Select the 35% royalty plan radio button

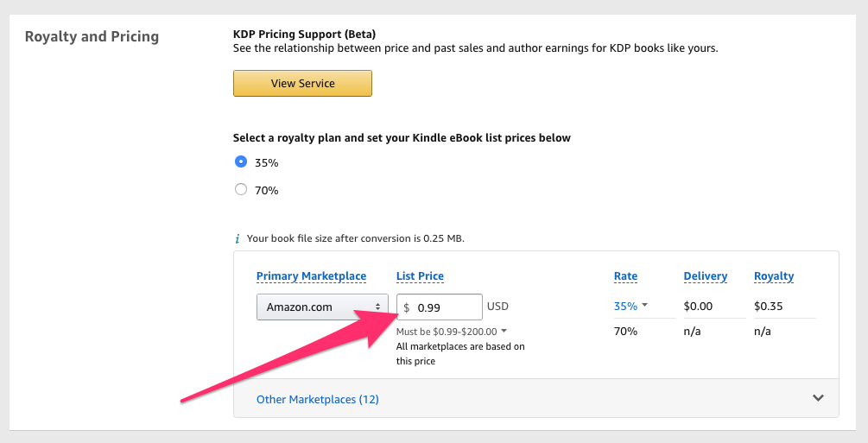(241, 161)
